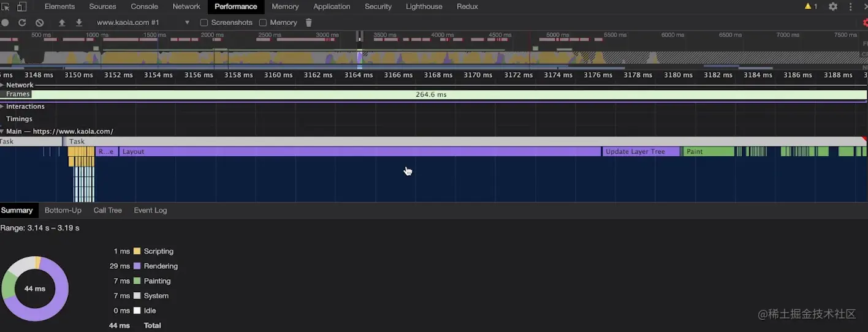The image size is (868, 332).
Task: Toggle the device toolbar icon
Action: pyautogui.click(x=21, y=7)
